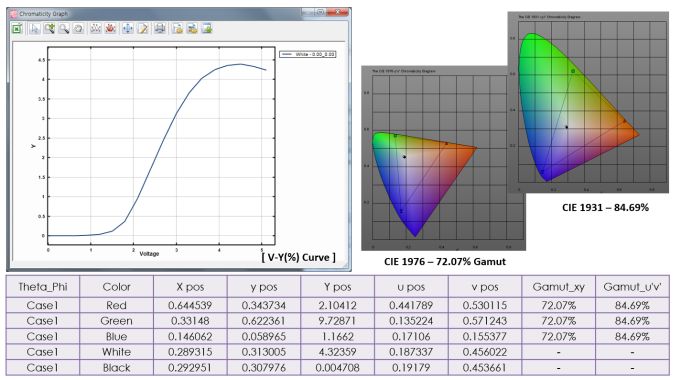Click the export image icon with green arrow

point(206,29)
